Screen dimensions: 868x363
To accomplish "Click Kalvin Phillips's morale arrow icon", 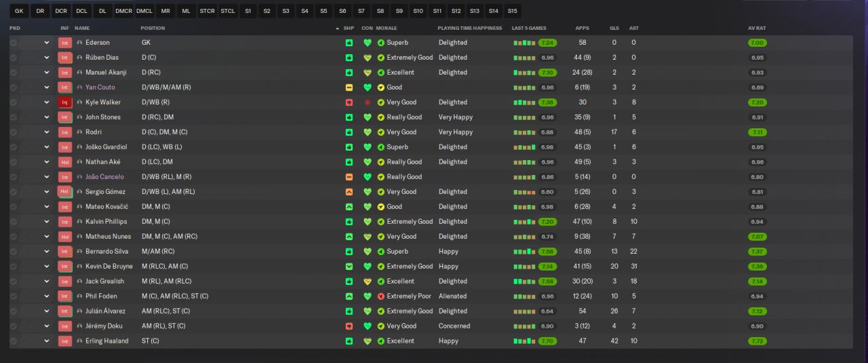I will tap(381, 221).
